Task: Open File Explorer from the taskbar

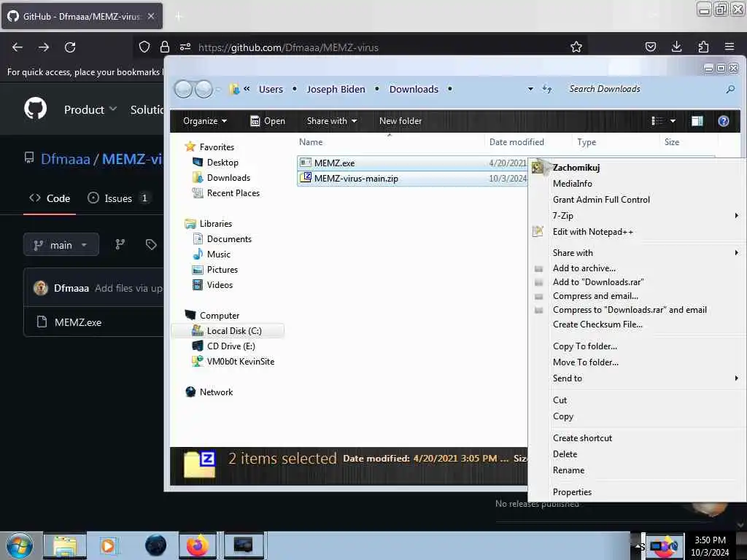Action: tap(65, 545)
